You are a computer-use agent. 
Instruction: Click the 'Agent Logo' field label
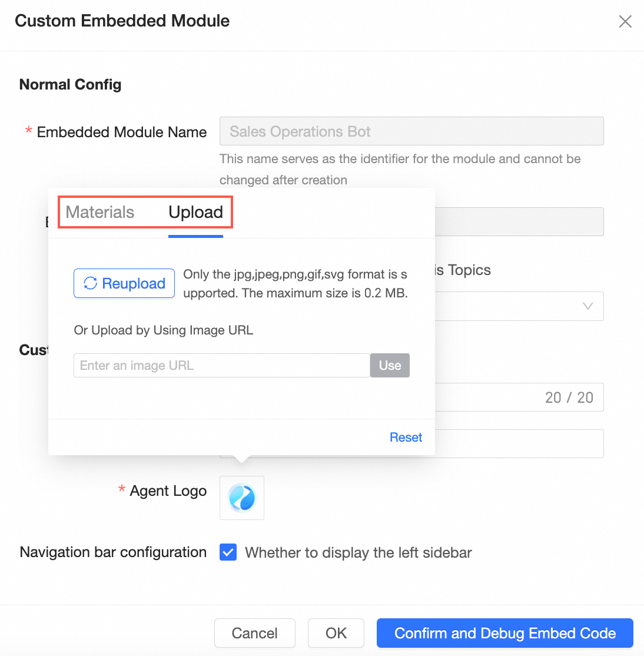pos(168,491)
